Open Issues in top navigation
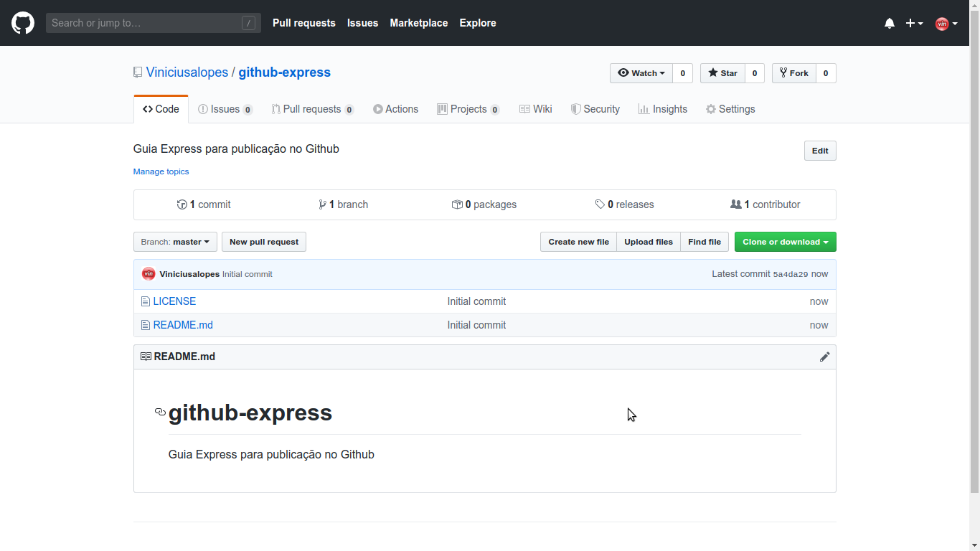 tap(362, 23)
